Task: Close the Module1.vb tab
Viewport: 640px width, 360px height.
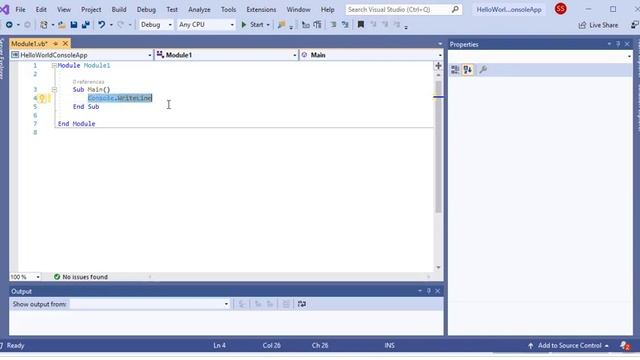Action: (x=65, y=43)
